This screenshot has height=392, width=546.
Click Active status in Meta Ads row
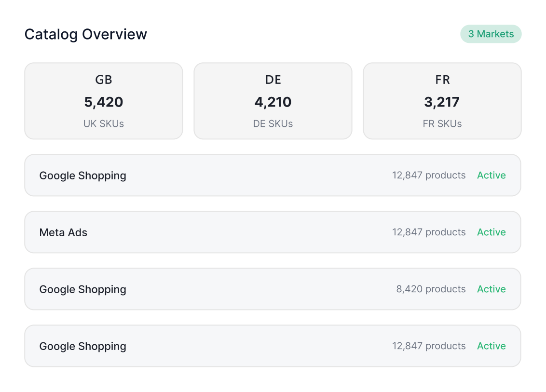coord(491,232)
